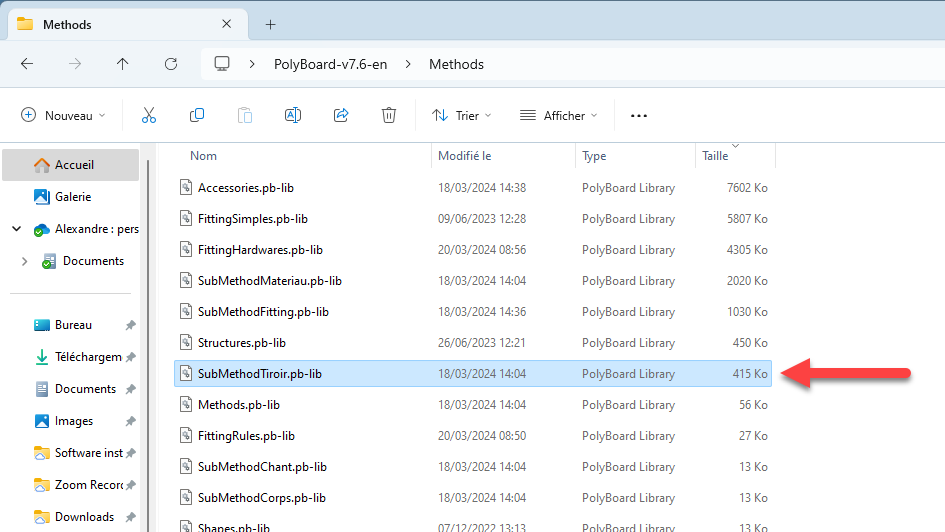Click date 09/06/2023 12:28

[482, 219]
